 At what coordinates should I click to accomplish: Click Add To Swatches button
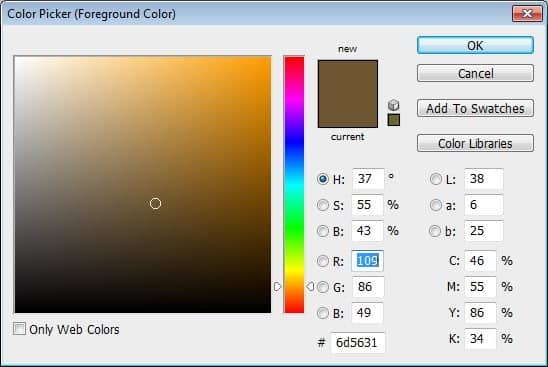(475, 108)
